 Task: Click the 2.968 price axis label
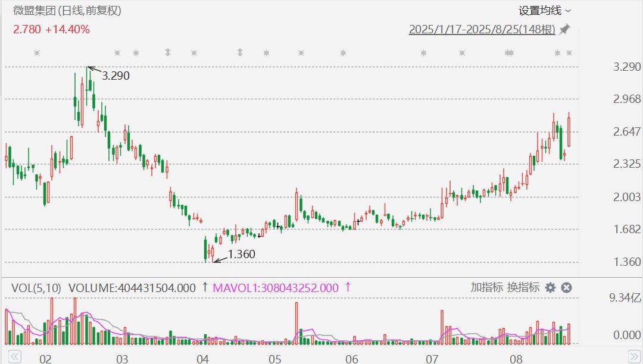pyautogui.click(x=627, y=99)
